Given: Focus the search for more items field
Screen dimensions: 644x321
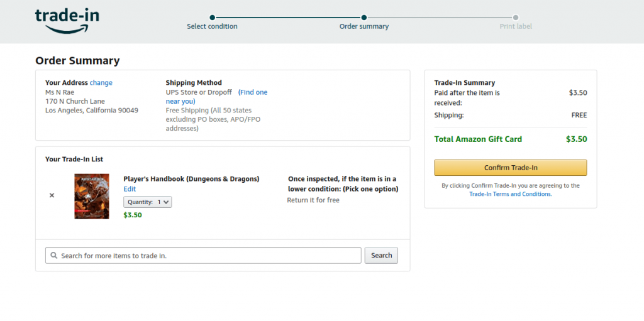Looking at the screenshot, I should click(208, 256).
